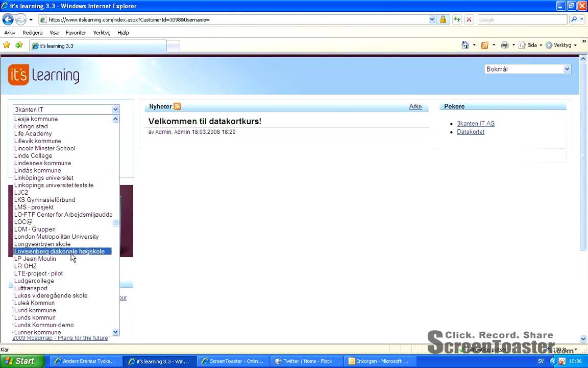Click the browser Forward arrow button

[20, 19]
